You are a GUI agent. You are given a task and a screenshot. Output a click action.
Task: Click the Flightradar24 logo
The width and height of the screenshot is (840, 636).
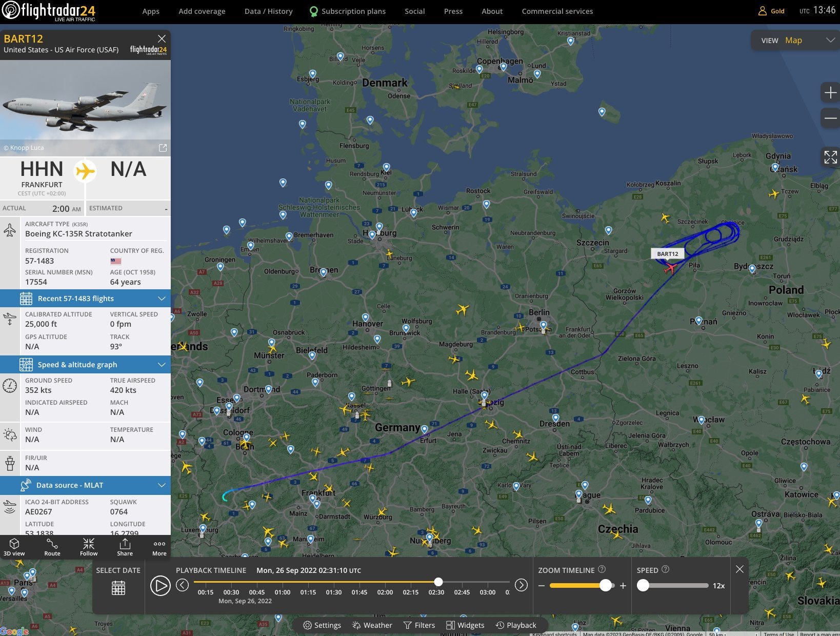[49, 11]
